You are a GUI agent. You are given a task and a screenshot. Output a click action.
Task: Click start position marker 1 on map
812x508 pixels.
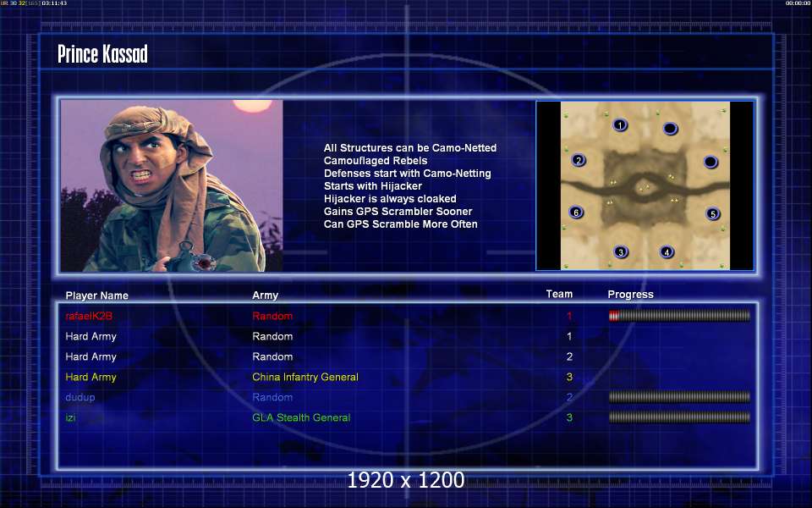(620, 125)
